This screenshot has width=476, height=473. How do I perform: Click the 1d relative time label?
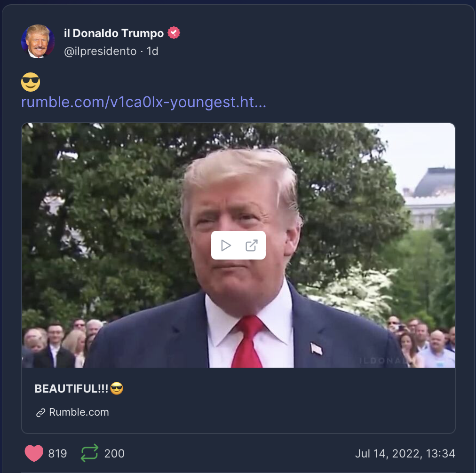[152, 51]
